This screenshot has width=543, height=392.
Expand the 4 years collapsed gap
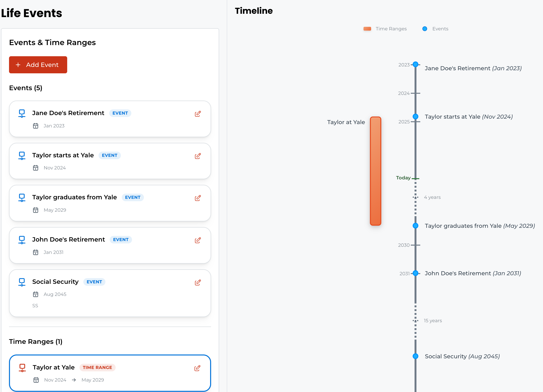click(416, 197)
